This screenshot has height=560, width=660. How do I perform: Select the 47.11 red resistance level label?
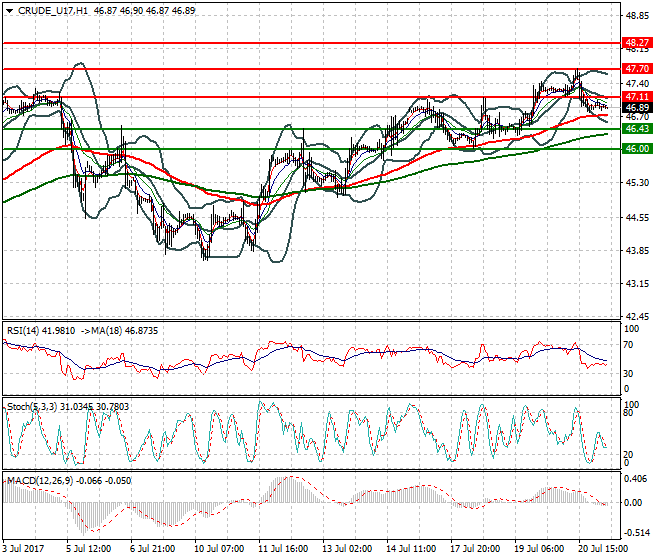coord(637,97)
